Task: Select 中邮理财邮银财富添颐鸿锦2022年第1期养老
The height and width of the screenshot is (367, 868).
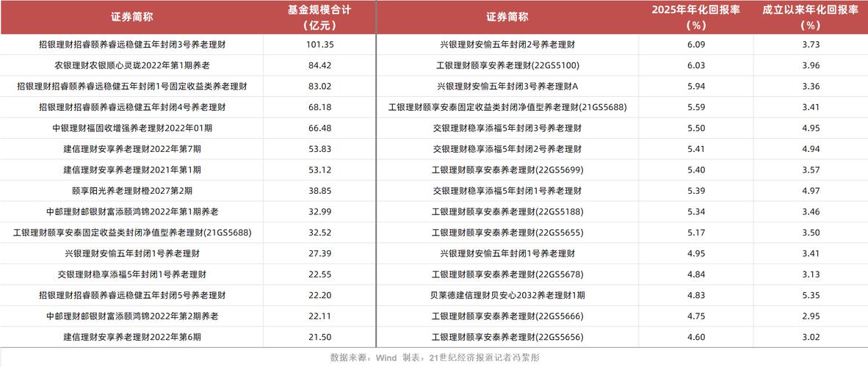Action: point(132,212)
